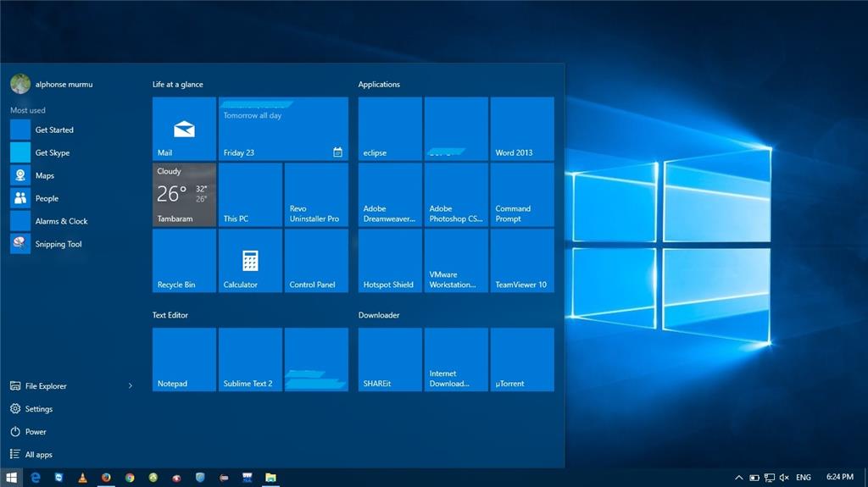Launch the Sublime Text 2 tile
Image resolution: width=868 pixels, height=487 pixels.
click(x=250, y=360)
